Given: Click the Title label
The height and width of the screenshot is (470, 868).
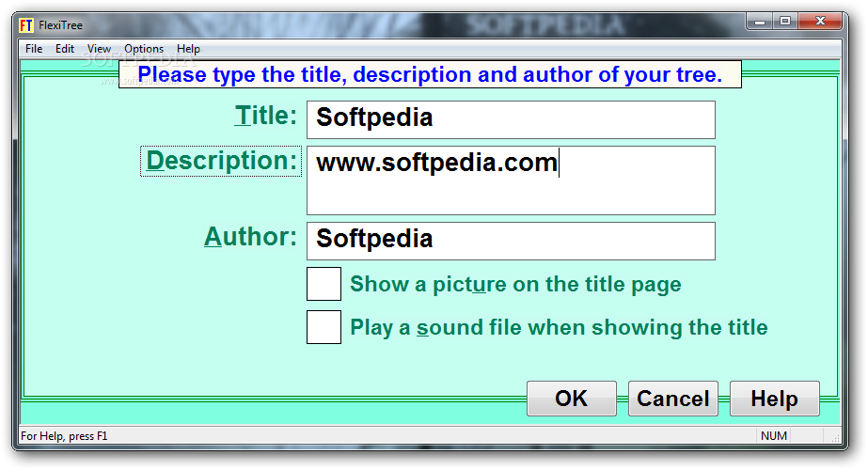Looking at the screenshot, I should tap(266, 116).
